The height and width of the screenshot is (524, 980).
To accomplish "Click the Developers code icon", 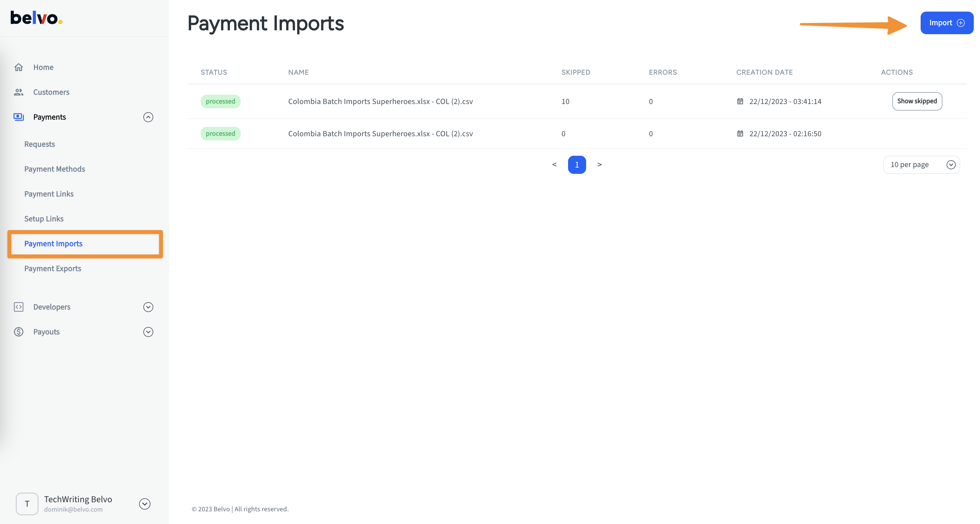I will tap(19, 307).
